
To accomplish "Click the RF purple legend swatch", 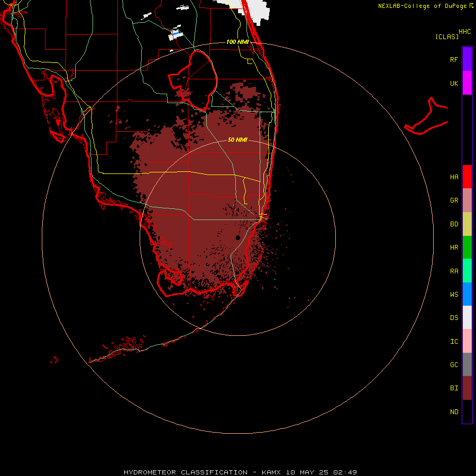I will (467, 59).
